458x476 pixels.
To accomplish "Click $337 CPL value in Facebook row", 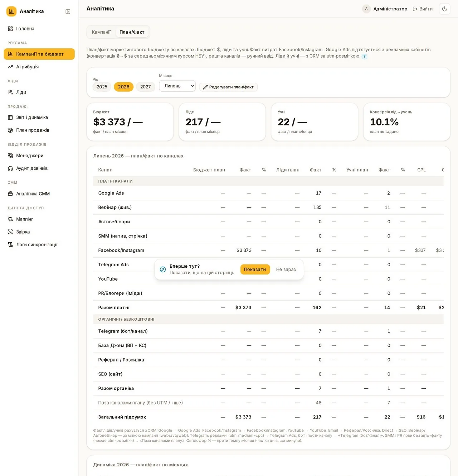I will (x=420, y=251).
